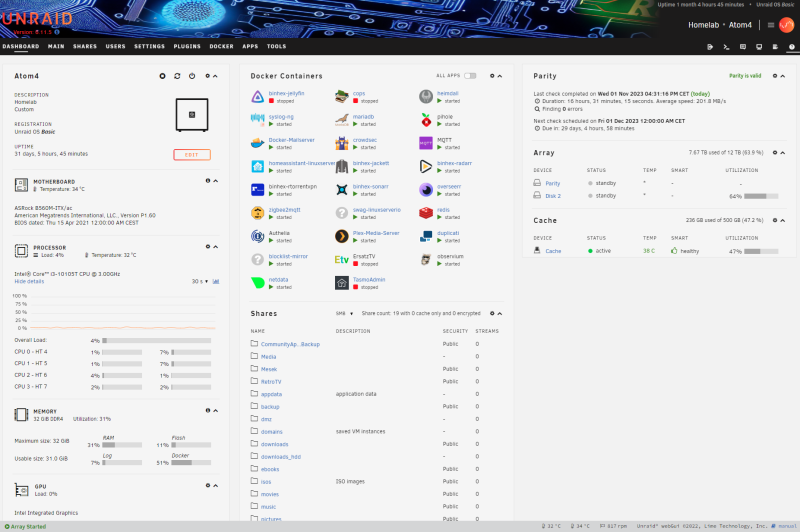Open the Shares menu tab
Screen dimensions: 800x532
85,46
